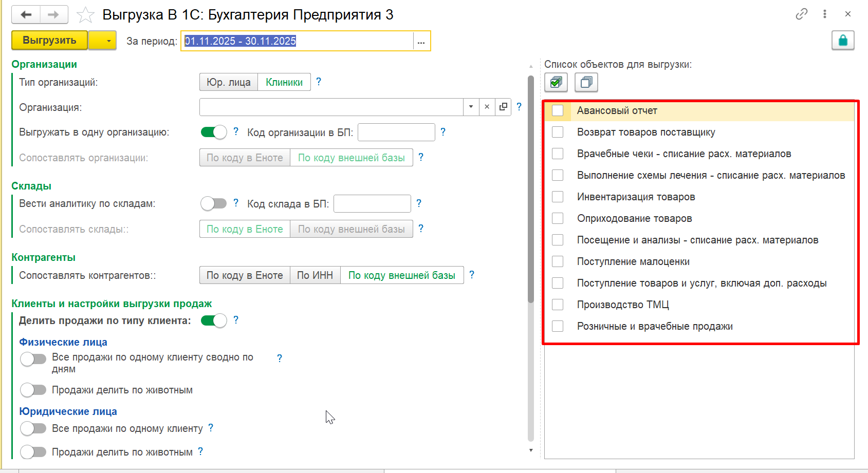Open the three-dot more options menu
Image resolution: width=868 pixels, height=473 pixels.
(x=825, y=14)
